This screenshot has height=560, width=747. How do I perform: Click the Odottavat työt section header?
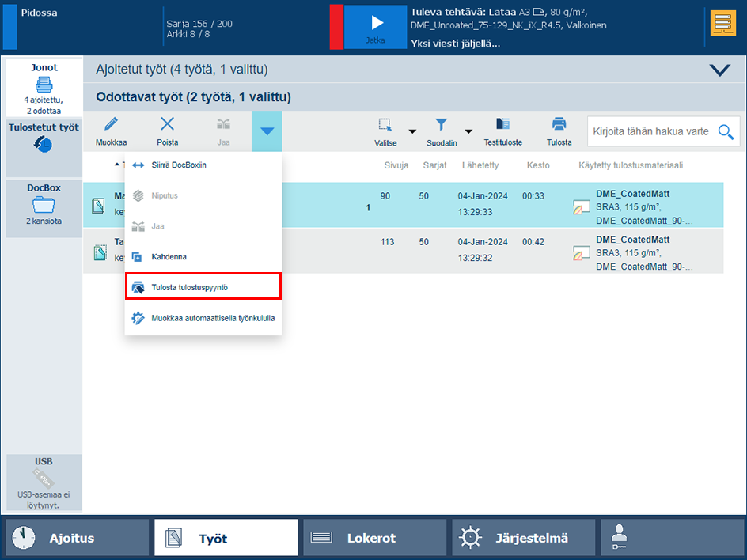pyautogui.click(x=414, y=96)
